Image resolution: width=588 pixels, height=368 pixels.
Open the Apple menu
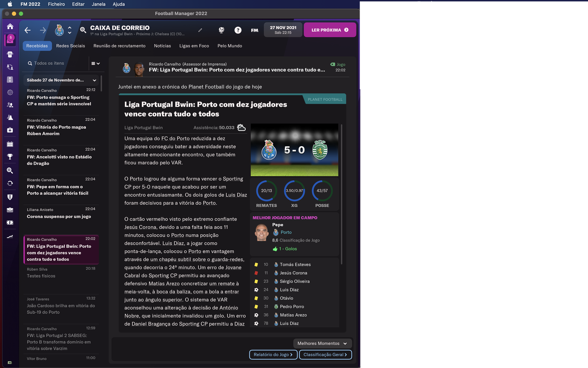10,4
